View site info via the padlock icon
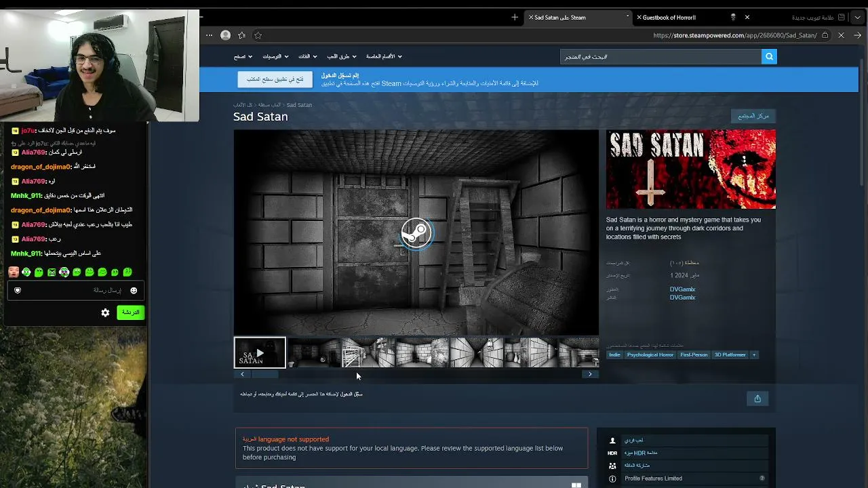The image size is (868, 488). 825,35
